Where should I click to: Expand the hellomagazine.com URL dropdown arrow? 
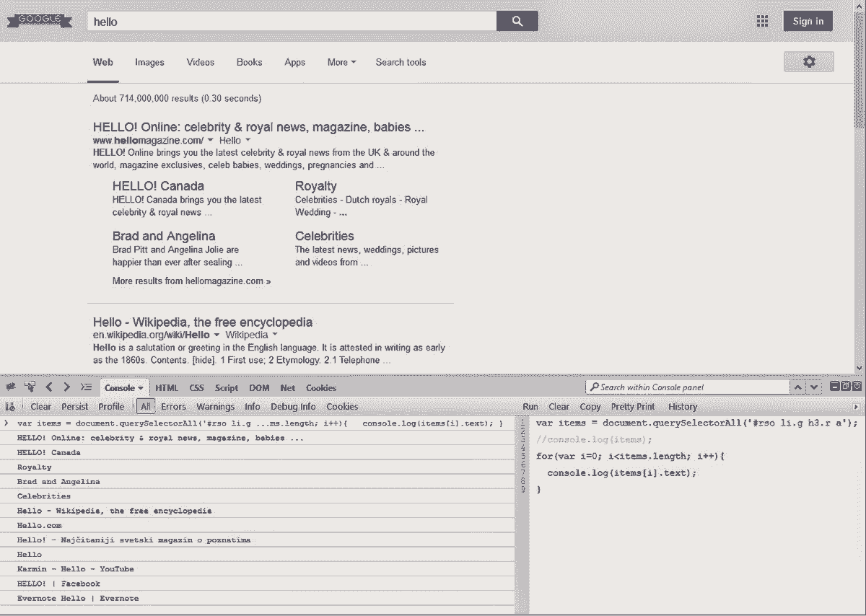[210, 140]
